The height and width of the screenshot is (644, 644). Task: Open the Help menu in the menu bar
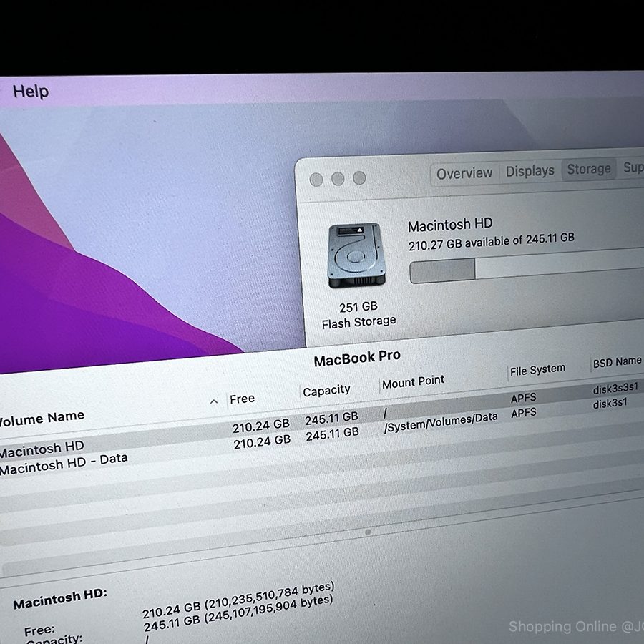pyautogui.click(x=31, y=91)
